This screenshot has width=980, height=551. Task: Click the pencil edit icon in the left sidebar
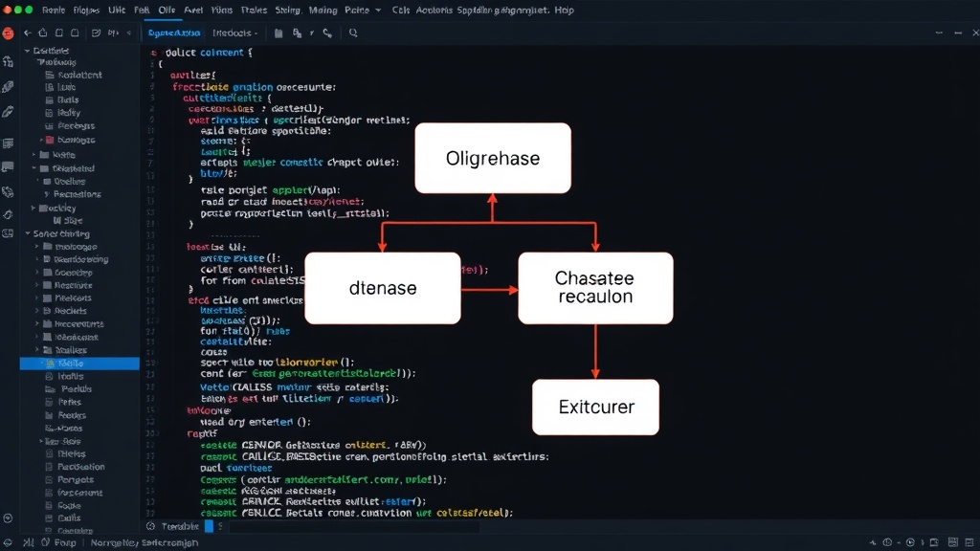click(x=8, y=112)
